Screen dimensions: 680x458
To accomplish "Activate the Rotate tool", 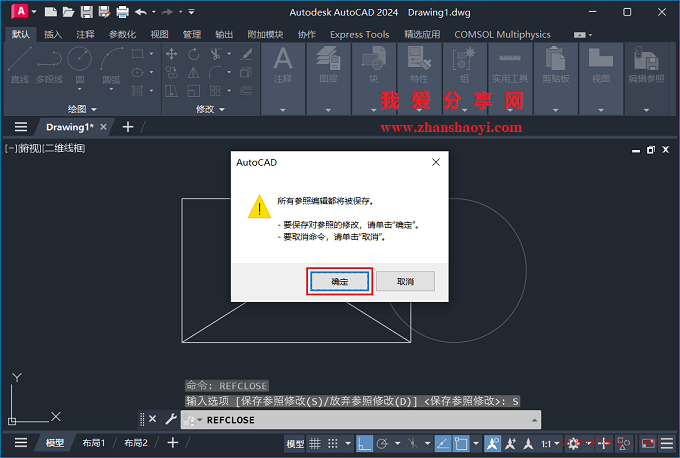I will [193, 54].
